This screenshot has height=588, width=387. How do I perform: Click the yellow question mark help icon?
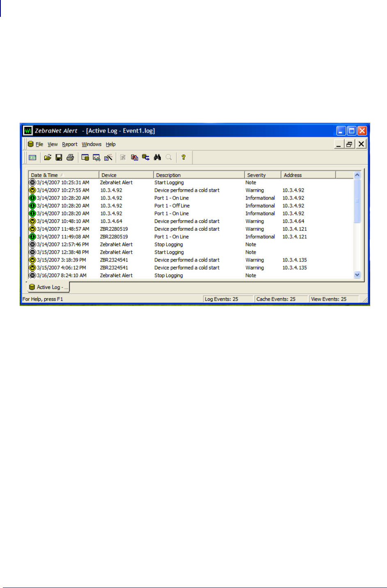[183, 157]
